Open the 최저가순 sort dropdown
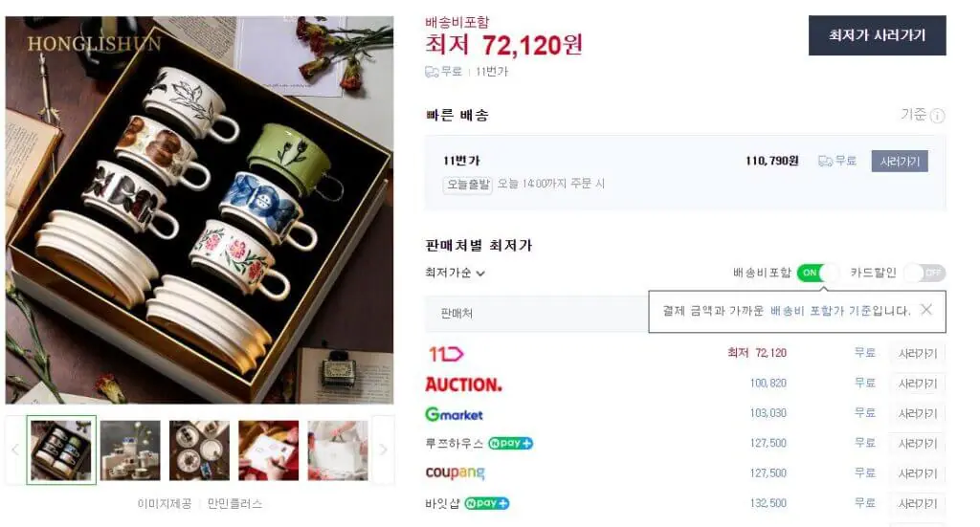 point(455,274)
